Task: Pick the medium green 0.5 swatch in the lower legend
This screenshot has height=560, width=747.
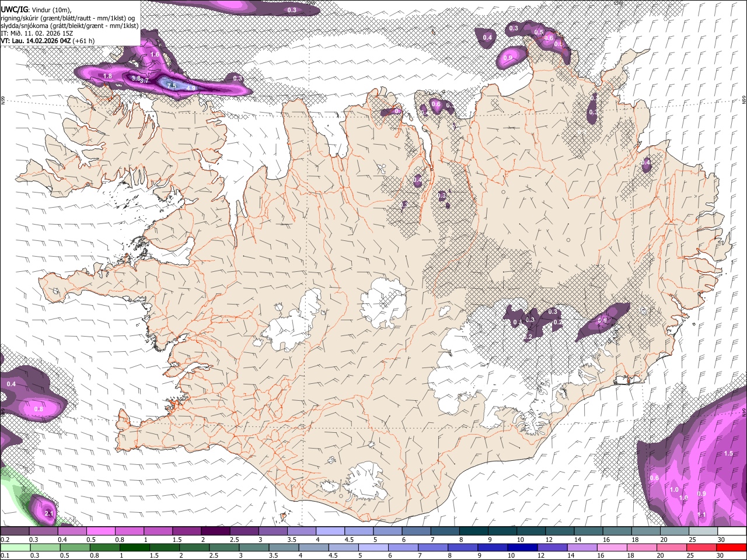Action: click(x=75, y=548)
